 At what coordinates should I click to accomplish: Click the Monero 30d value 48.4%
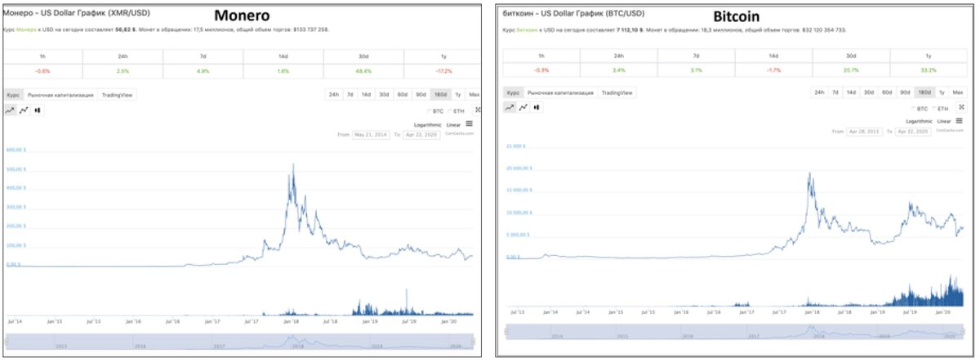363,71
